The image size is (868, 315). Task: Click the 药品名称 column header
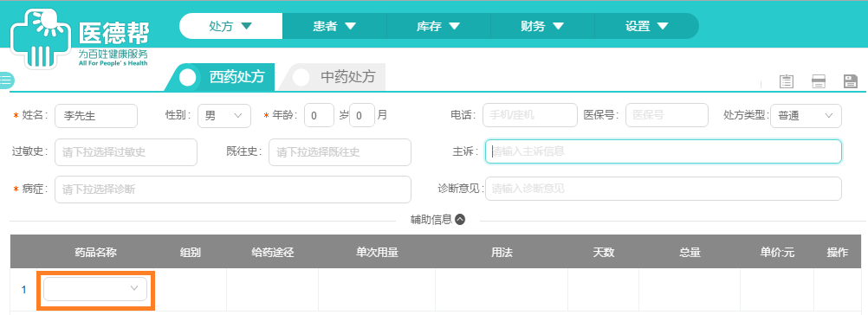pyautogui.click(x=95, y=253)
